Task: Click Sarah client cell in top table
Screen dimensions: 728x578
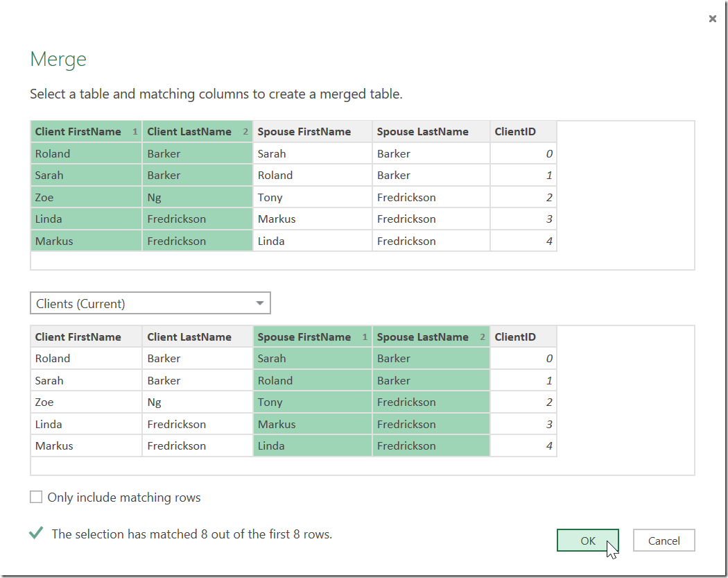Action: pos(86,175)
